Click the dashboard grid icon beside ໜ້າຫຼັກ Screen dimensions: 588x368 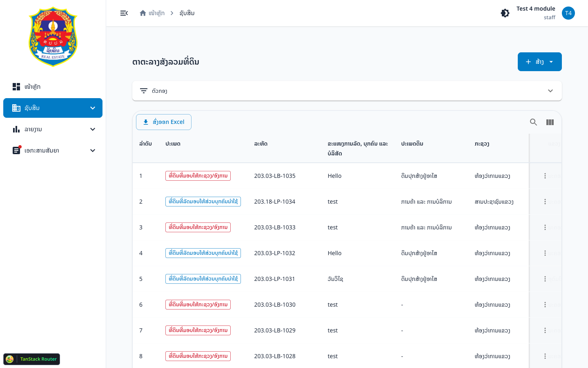pyautogui.click(x=16, y=87)
